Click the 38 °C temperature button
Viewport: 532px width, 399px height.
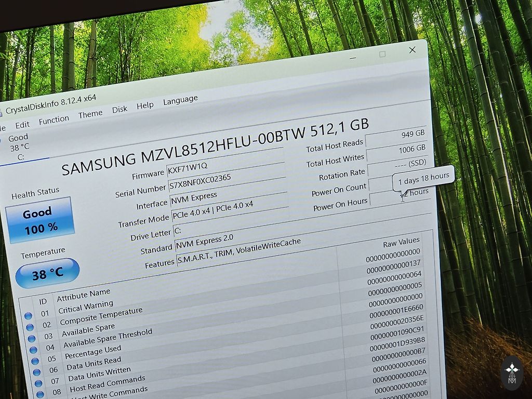click(47, 273)
